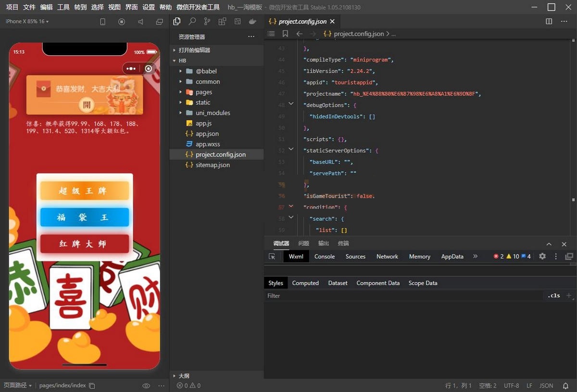The width and height of the screenshot is (577, 392).
Task: Click mini program capsule menu dots
Action: [131, 69]
